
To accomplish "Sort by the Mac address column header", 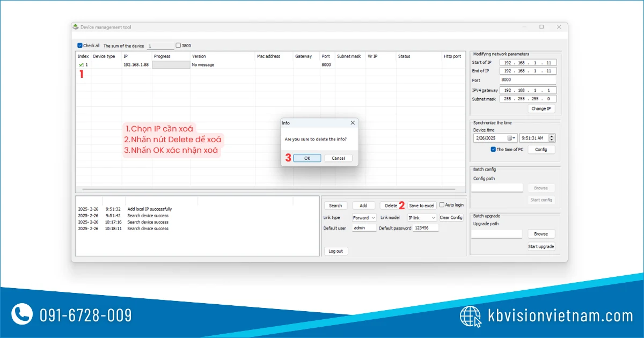I will [268, 56].
